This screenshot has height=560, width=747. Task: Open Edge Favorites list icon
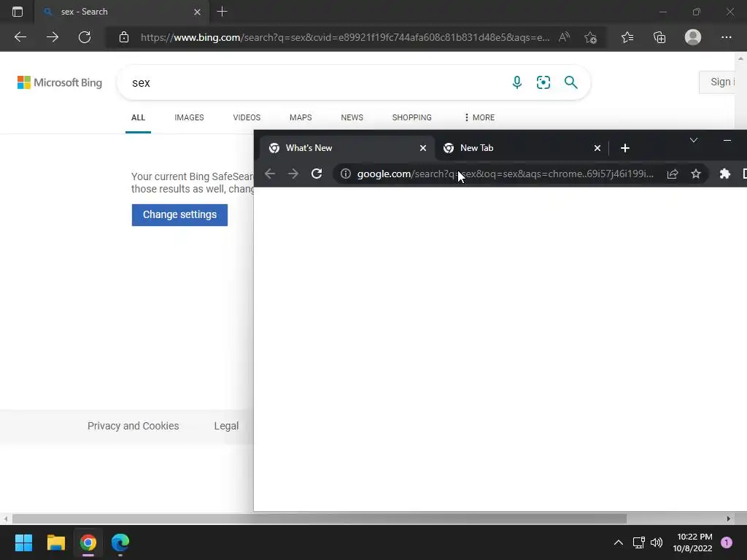click(x=627, y=37)
